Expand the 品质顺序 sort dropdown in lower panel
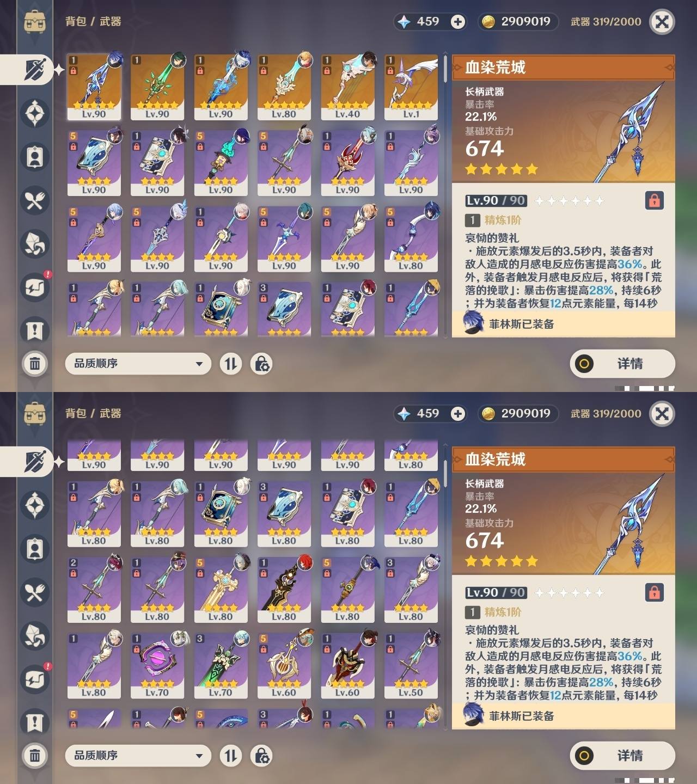The height and width of the screenshot is (784, 697). pos(138,756)
